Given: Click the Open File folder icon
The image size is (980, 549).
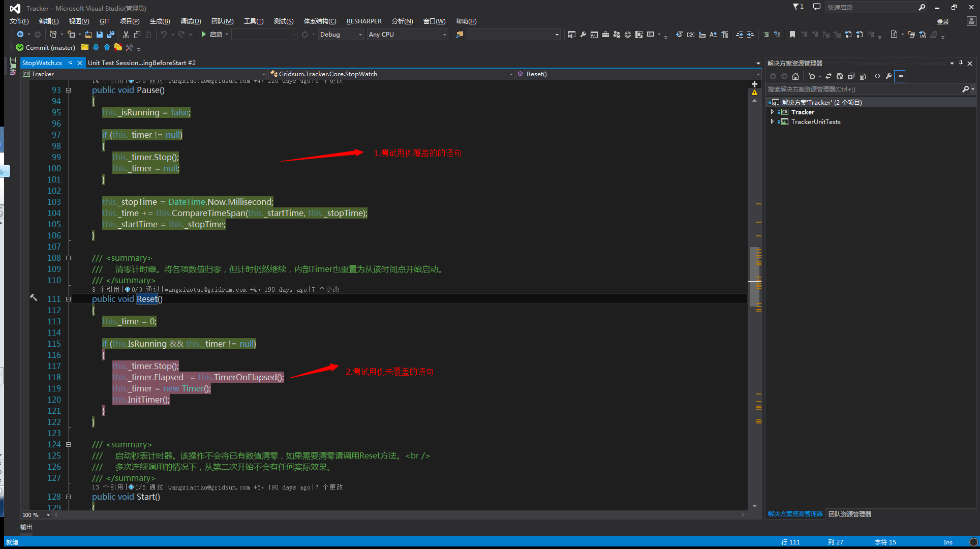Looking at the screenshot, I should (x=88, y=35).
